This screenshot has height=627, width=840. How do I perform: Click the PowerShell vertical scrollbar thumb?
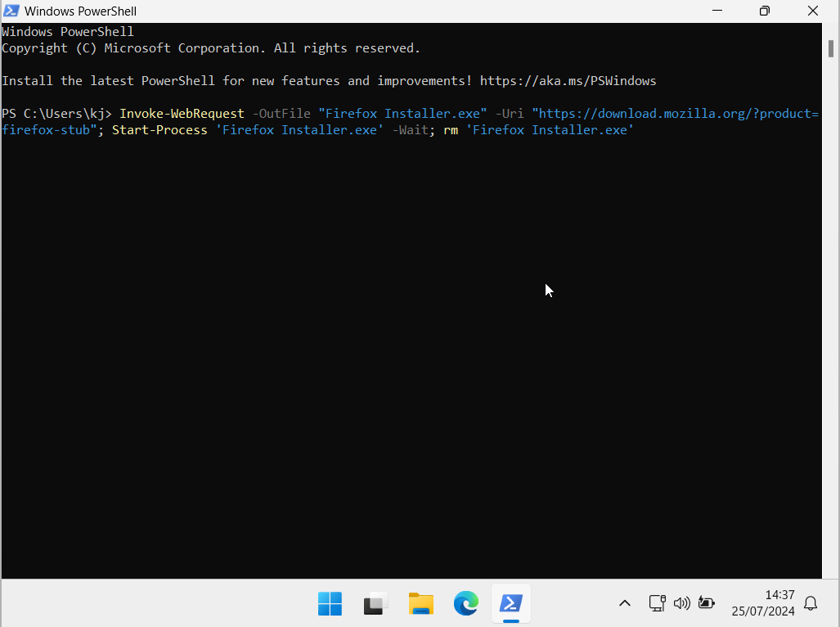pyautogui.click(x=831, y=48)
